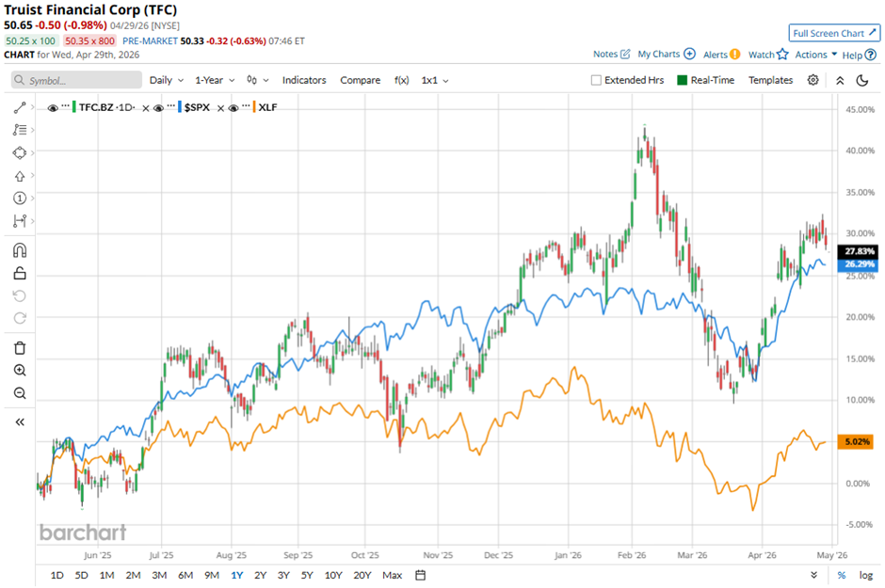
Task: Click the Full Screen Chart button
Action: [834, 33]
